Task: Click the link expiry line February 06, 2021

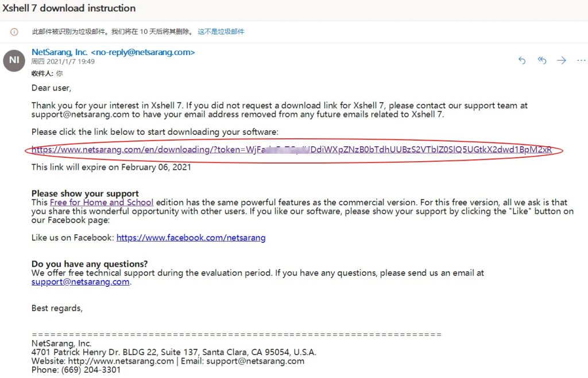Action: [111, 167]
